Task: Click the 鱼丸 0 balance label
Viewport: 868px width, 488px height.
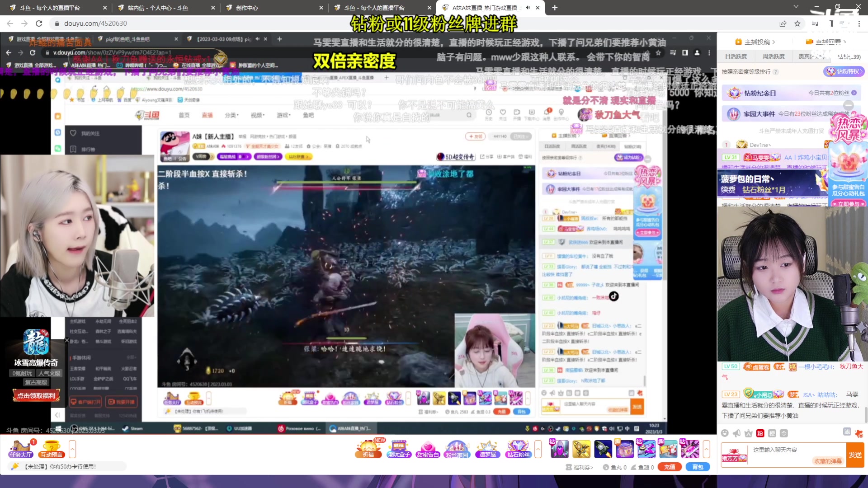Action: coord(614,467)
